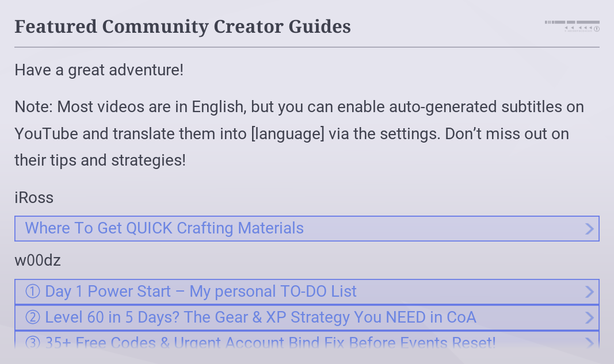Click the YouTube word in the note paragraph
Image resolution: width=614 pixels, height=364 pixels.
(x=46, y=134)
